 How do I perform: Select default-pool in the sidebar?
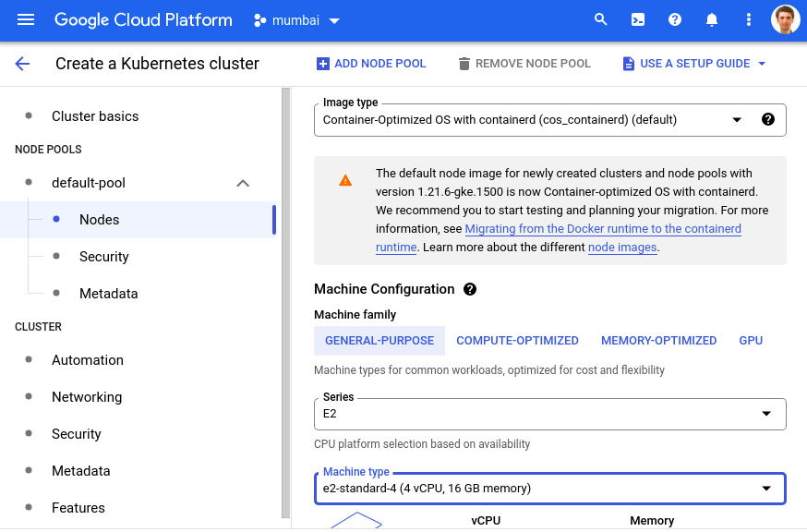pos(89,183)
